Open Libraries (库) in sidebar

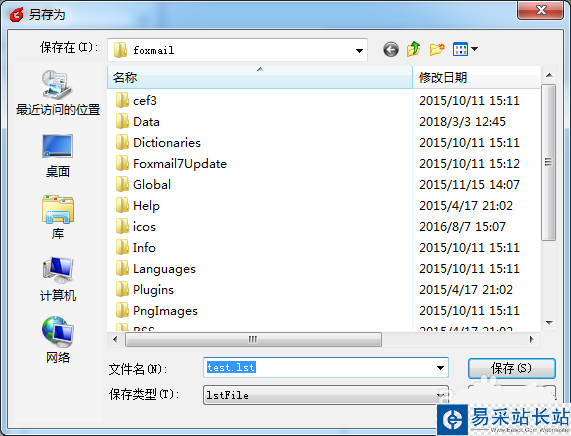[58, 217]
